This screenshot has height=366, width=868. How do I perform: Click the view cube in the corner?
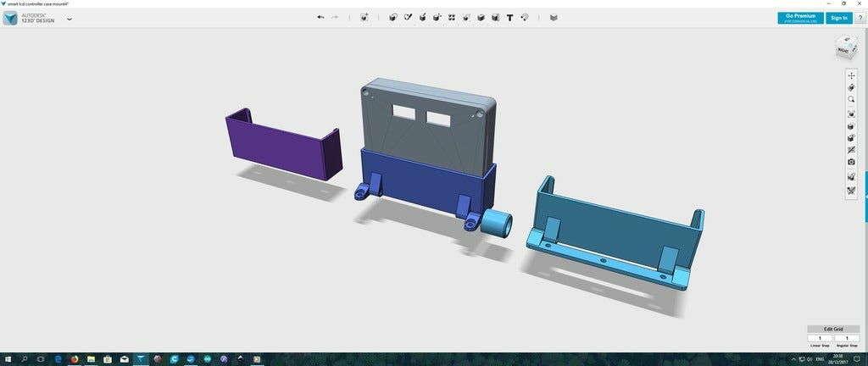click(x=845, y=47)
